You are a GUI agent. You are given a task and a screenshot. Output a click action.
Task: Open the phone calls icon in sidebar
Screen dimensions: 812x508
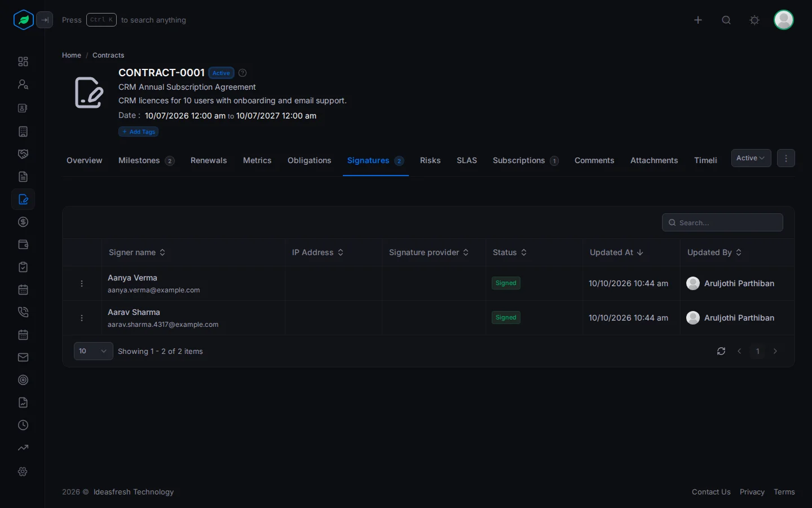point(23,312)
